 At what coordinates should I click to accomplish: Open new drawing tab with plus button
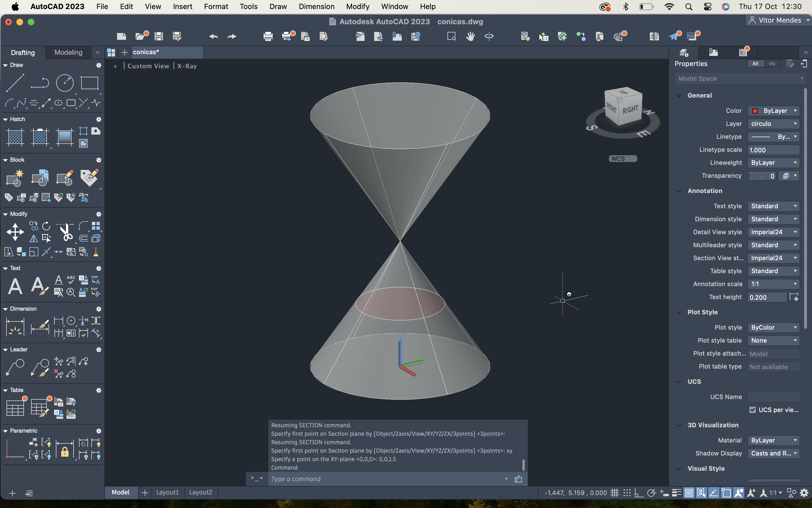coord(125,52)
